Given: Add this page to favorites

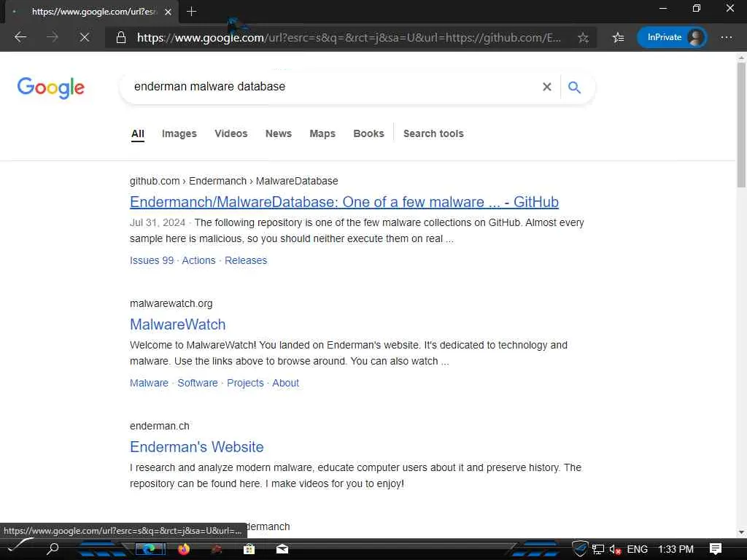Looking at the screenshot, I should click(x=583, y=38).
